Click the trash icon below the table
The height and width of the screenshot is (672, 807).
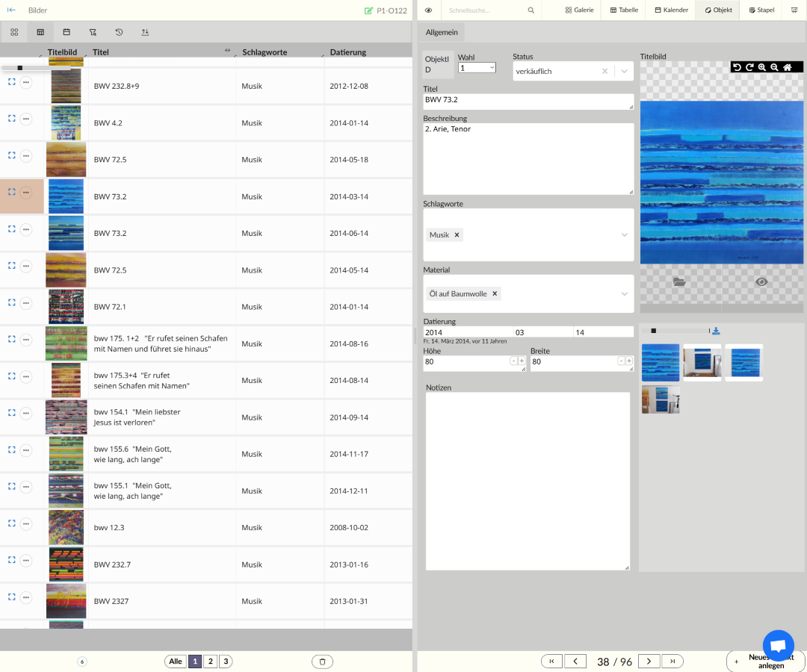click(322, 662)
